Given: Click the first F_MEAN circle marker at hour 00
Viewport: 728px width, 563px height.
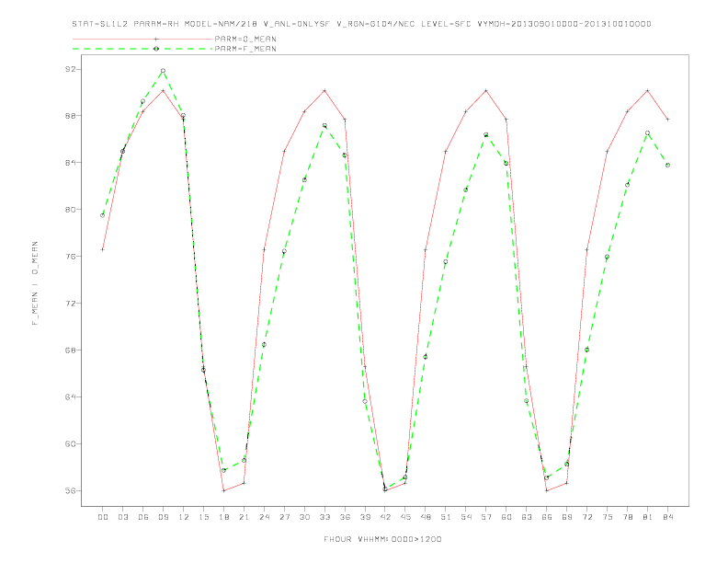Looking at the screenshot, I should [103, 215].
